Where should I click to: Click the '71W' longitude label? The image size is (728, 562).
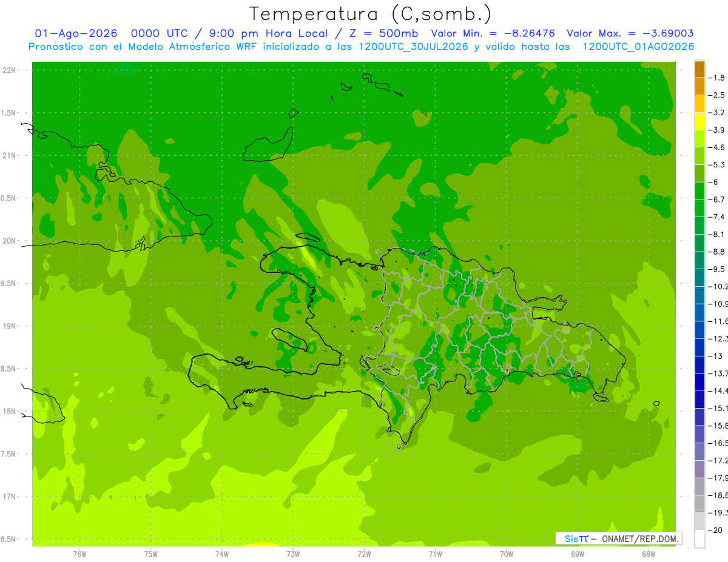435,554
